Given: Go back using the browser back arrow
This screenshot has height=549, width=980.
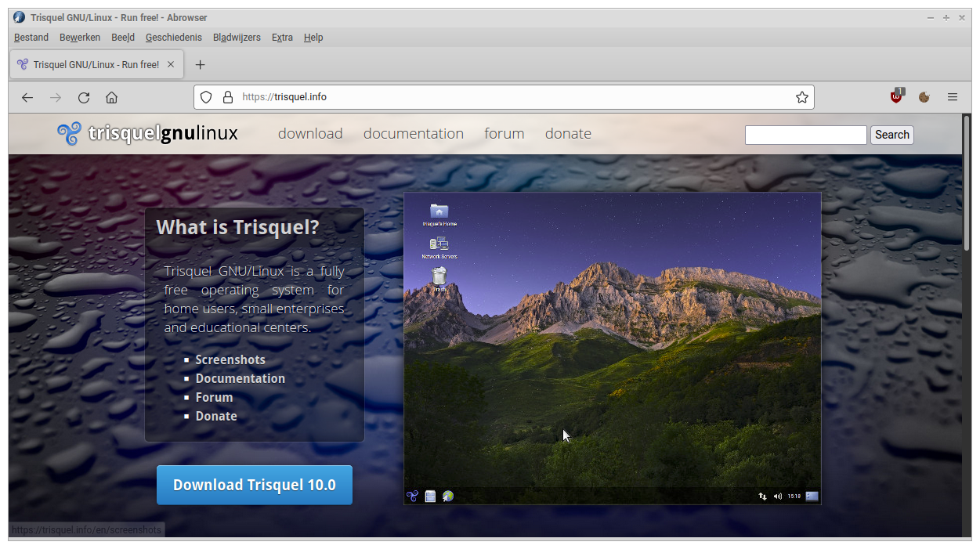Looking at the screenshot, I should click(27, 98).
